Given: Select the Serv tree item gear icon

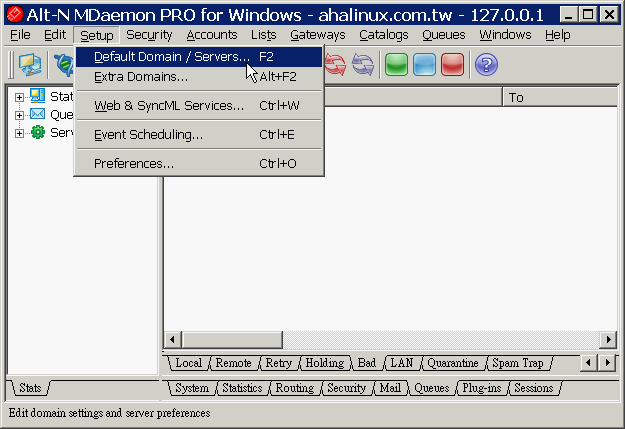Looking at the screenshot, I should 38,132.
